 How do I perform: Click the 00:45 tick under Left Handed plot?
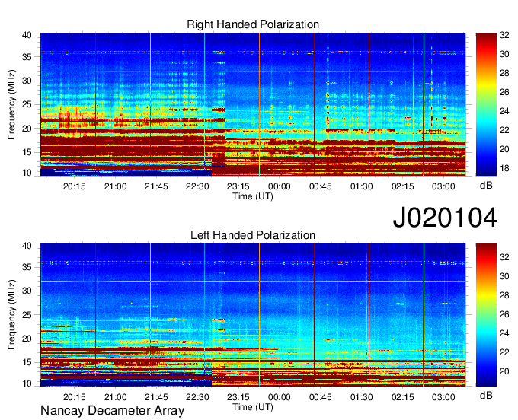pyautogui.click(x=321, y=397)
